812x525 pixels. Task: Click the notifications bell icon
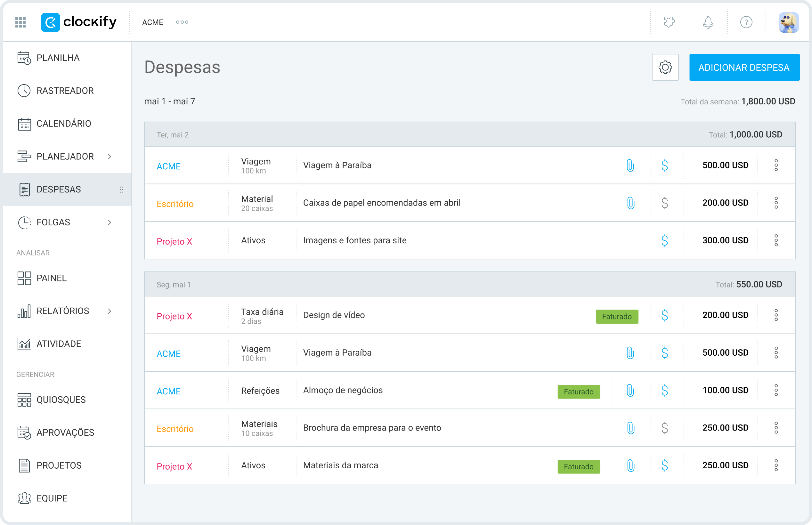pos(708,22)
